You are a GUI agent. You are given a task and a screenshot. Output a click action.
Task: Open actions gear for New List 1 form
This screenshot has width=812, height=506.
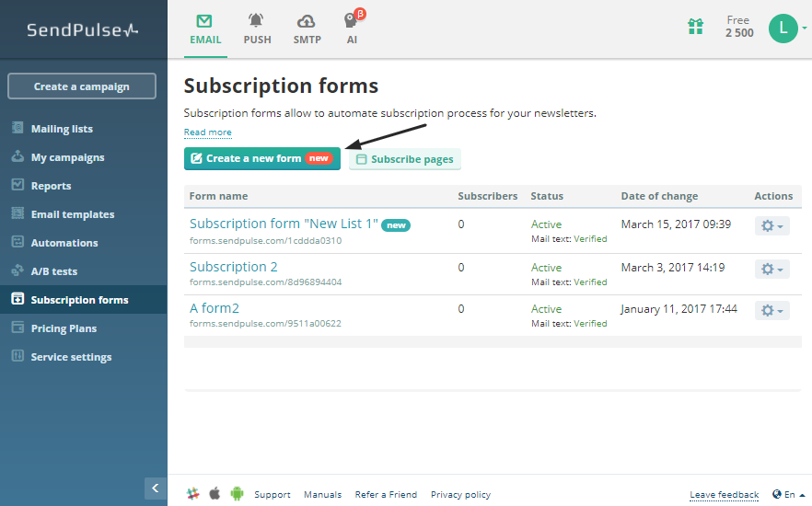(x=772, y=225)
